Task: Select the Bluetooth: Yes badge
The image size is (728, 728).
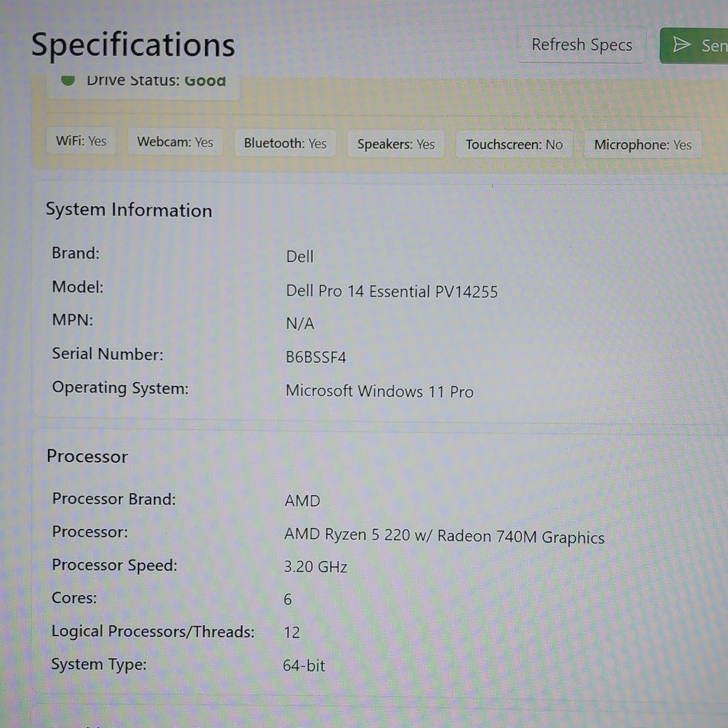Action: [x=285, y=143]
